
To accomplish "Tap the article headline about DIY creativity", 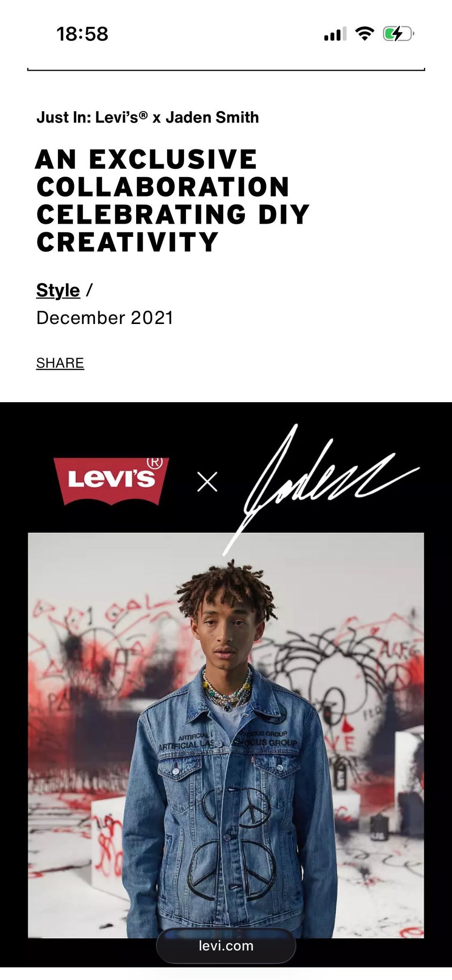I will pyautogui.click(x=173, y=200).
